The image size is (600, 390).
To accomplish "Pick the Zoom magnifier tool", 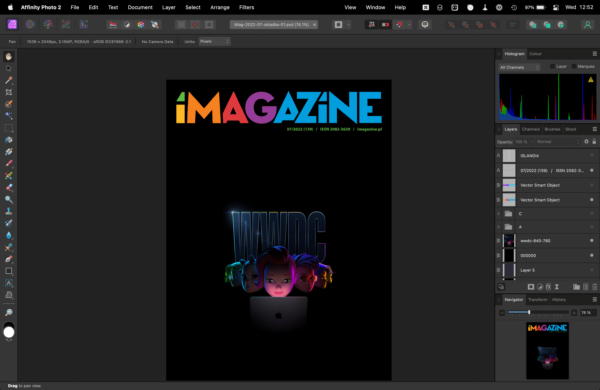I will (x=9, y=312).
